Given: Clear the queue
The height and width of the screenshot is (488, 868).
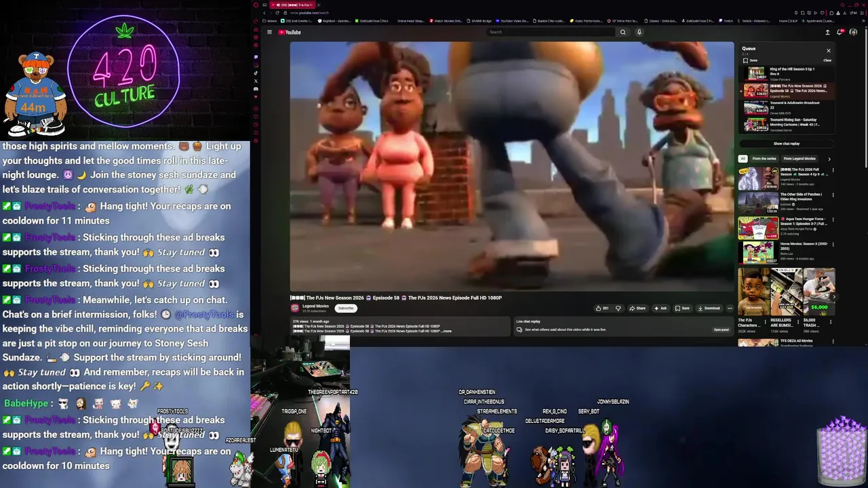Looking at the screenshot, I should coord(827,60).
